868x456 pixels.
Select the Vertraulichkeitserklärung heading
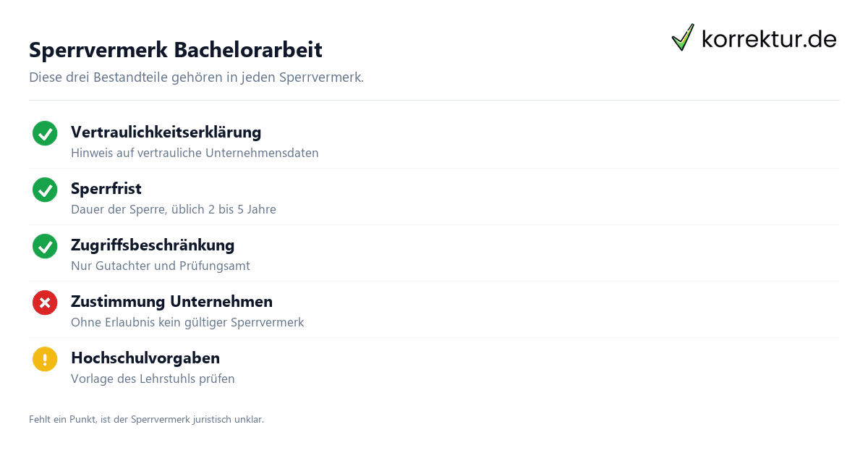166,132
